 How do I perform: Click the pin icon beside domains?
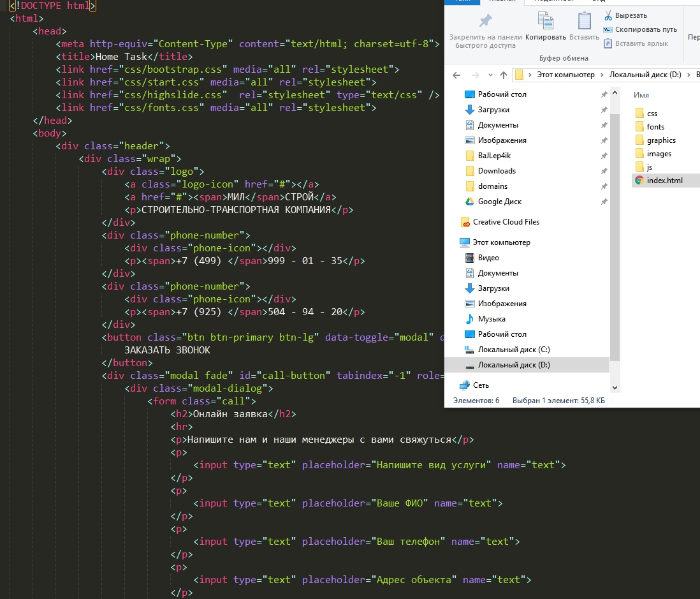pos(604,186)
